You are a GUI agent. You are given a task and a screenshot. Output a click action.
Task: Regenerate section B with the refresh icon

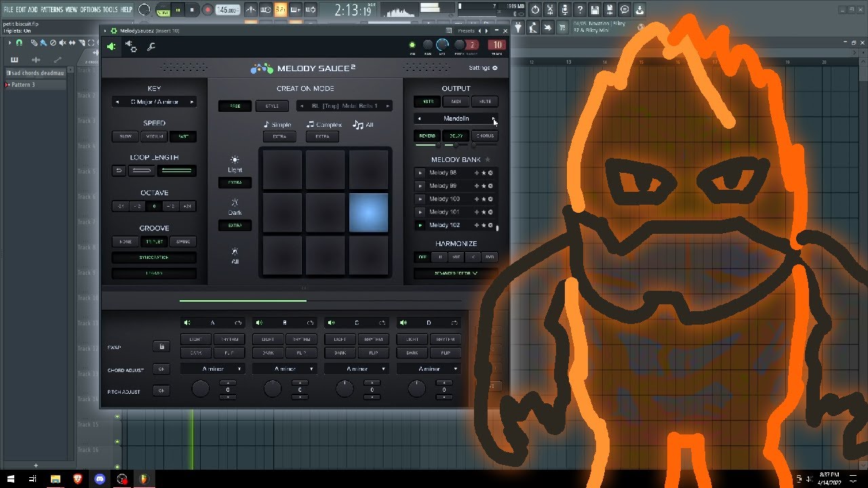(310, 323)
